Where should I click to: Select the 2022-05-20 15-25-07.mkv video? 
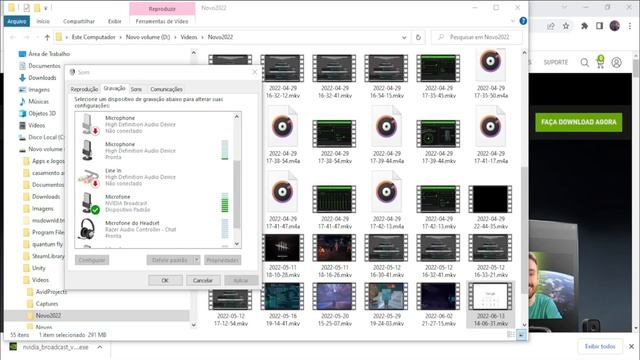[x=334, y=304]
